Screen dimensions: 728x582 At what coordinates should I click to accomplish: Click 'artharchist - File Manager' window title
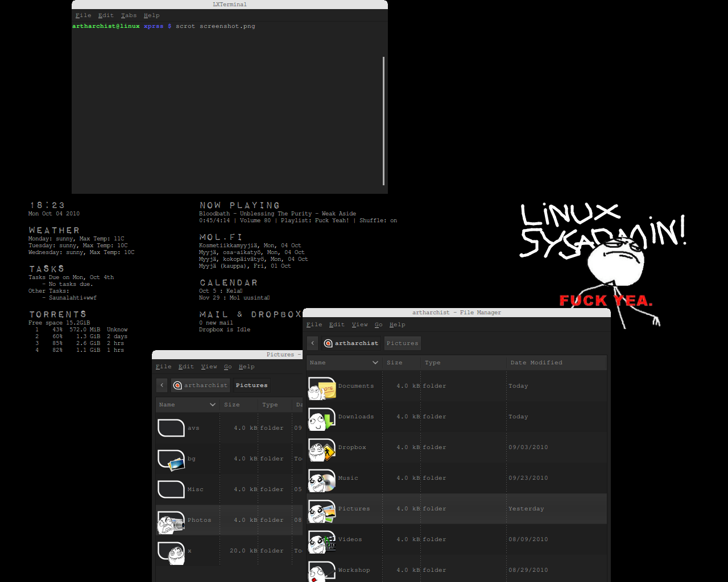[457, 313]
